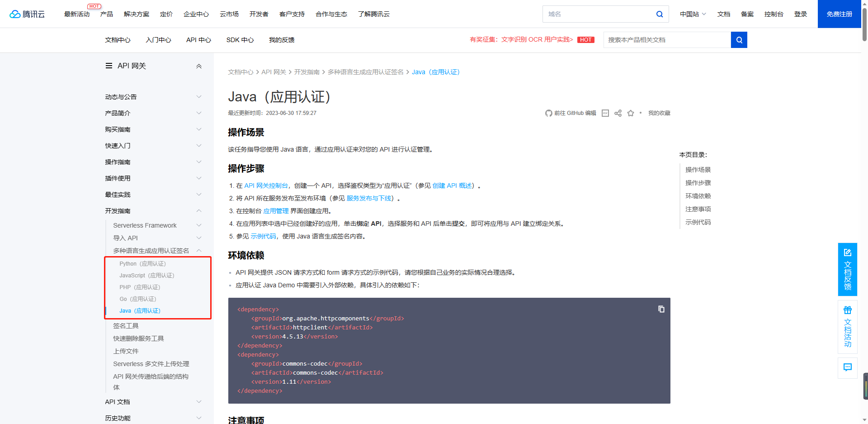Click the OCR 用户实践 promo link
This screenshot has width=868, height=424.
521,40
